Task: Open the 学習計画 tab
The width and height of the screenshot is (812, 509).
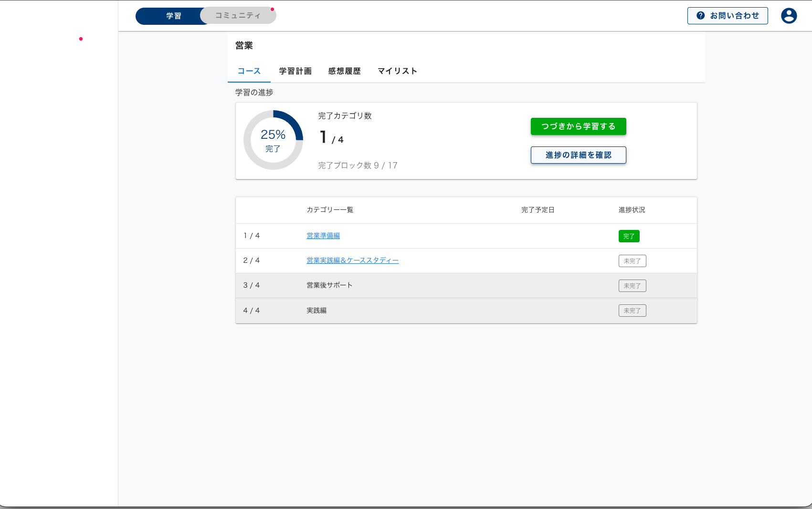Action: (295, 71)
